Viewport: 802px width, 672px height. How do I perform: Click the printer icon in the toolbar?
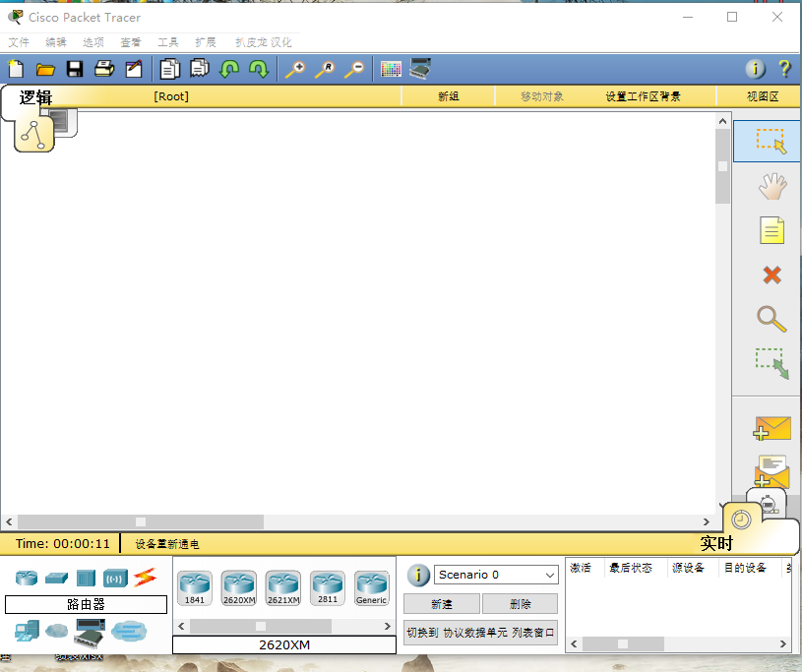coord(104,69)
